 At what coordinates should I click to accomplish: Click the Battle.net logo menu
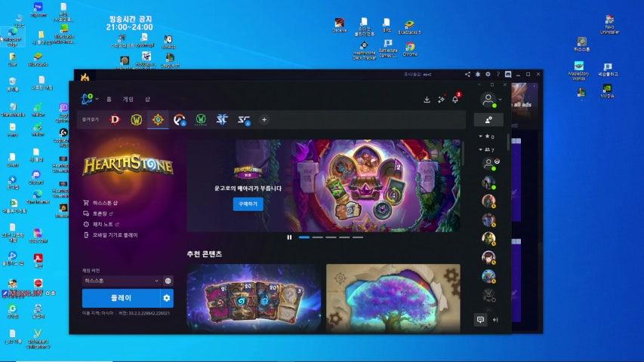87,99
